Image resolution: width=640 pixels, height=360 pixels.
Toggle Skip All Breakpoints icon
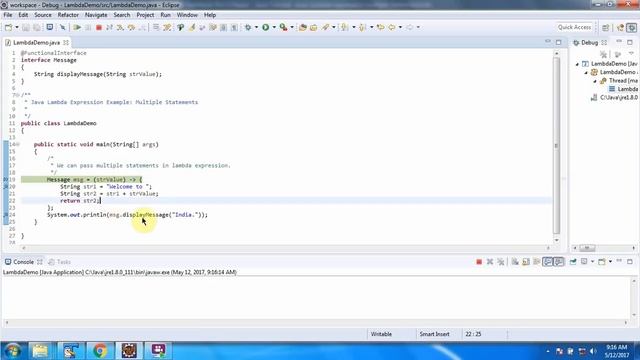62,27
